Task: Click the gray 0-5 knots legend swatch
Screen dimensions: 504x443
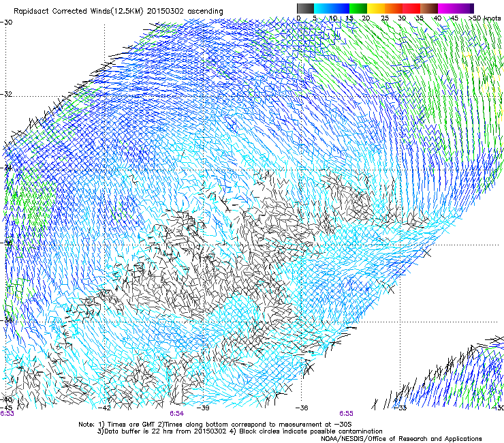Action: [x=305, y=8]
